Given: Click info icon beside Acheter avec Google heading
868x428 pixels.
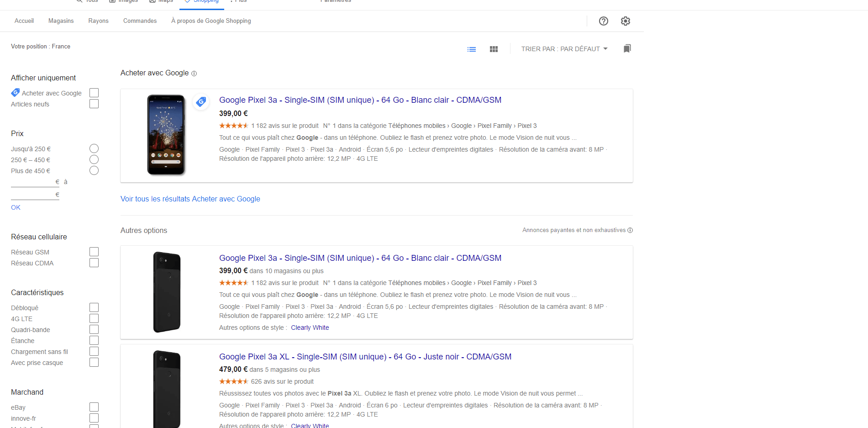Looking at the screenshot, I should 194,74.
